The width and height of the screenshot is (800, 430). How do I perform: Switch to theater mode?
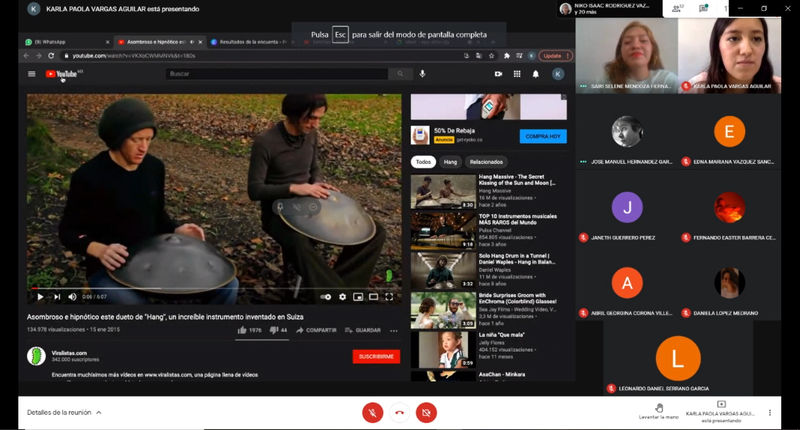click(373, 297)
